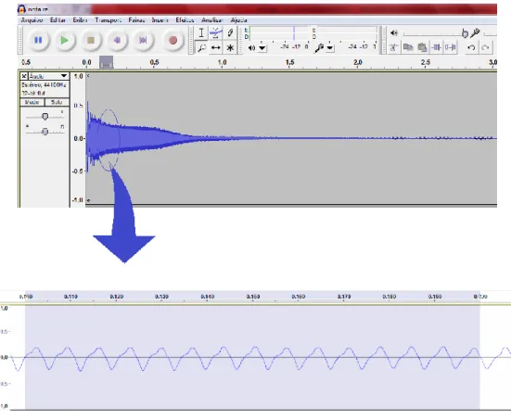Select the Selection (I-beam) tool
Viewport: 511px width, 420px height.
click(201, 32)
